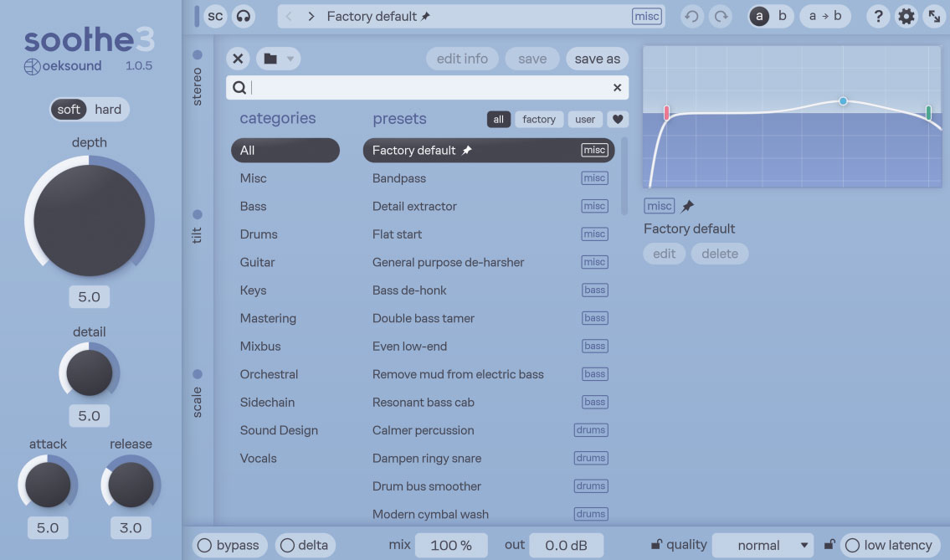
Task: Open the help question mark
Action: [x=878, y=17]
